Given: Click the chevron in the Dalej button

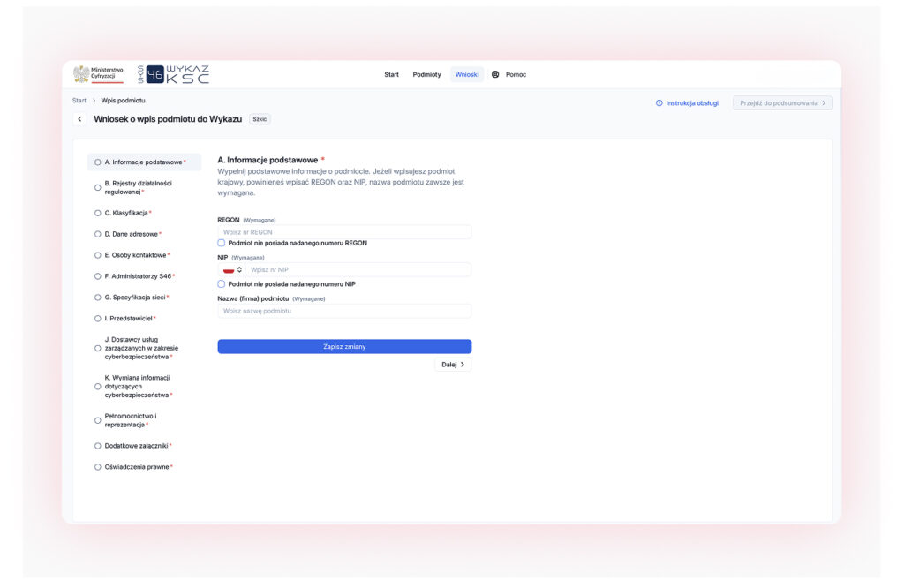Looking at the screenshot, I should pyautogui.click(x=463, y=365).
